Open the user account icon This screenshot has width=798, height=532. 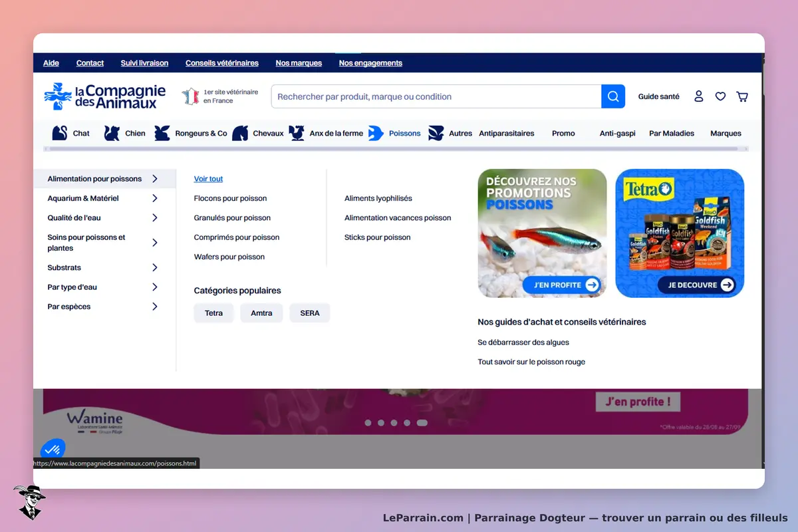coord(698,96)
